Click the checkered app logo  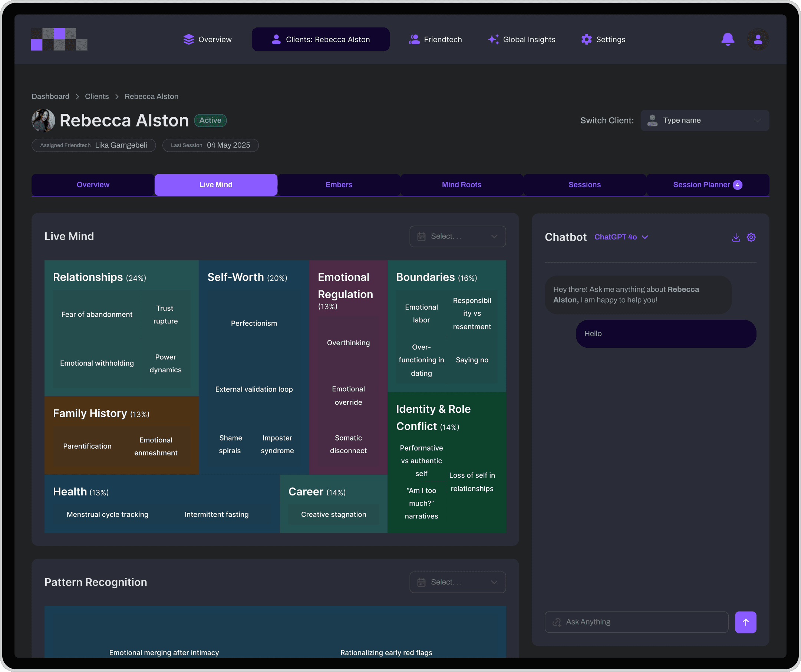(59, 39)
